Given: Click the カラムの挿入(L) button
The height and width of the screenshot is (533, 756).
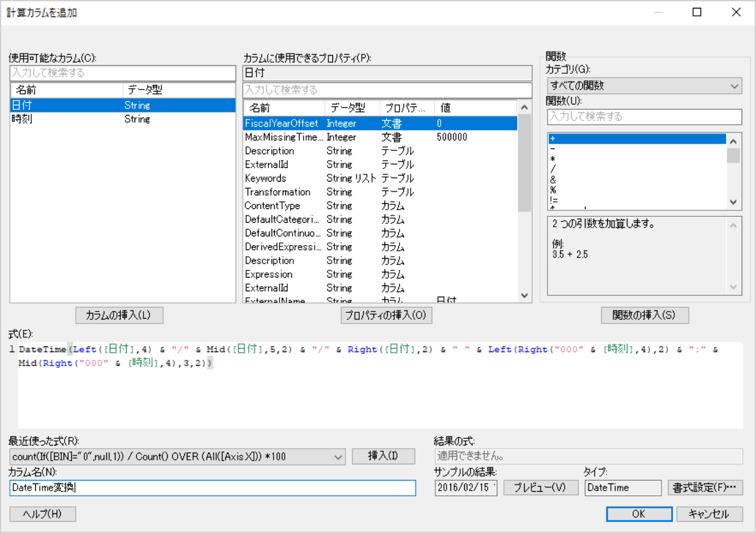Looking at the screenshot, I should click(119, 315).
